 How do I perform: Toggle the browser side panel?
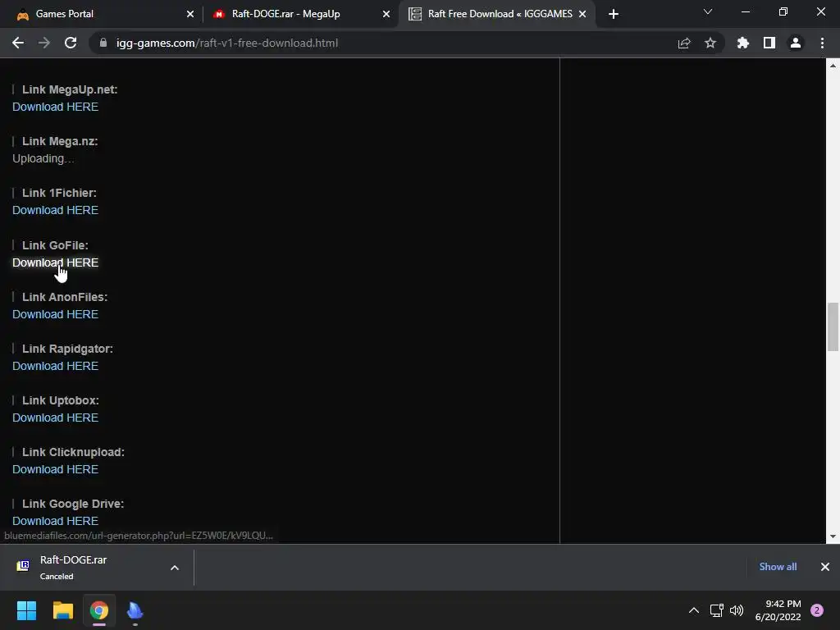click(769, 43)
